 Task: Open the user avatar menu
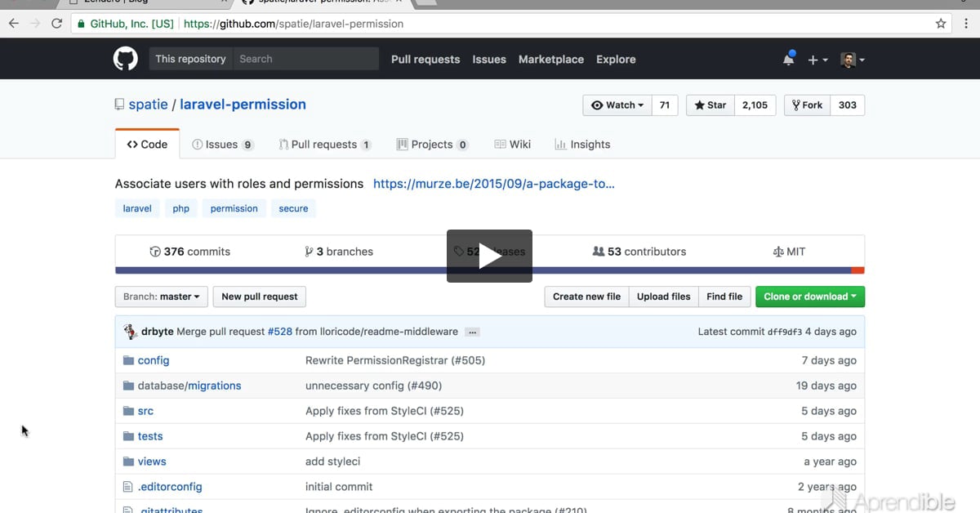[852, 60]
